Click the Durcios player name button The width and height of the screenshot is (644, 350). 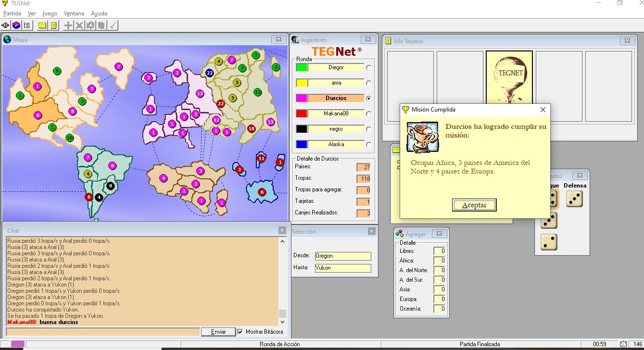(x=336, y=98)
